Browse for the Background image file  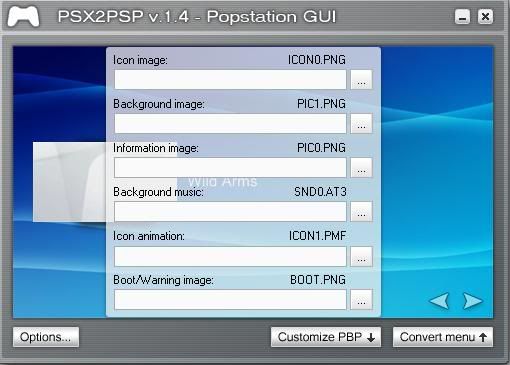point(361,123)
